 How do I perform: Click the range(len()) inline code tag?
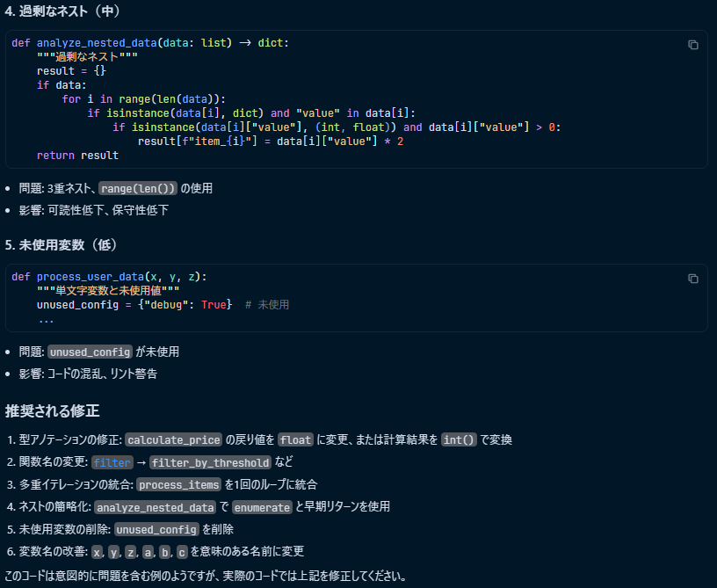(138, 188)
